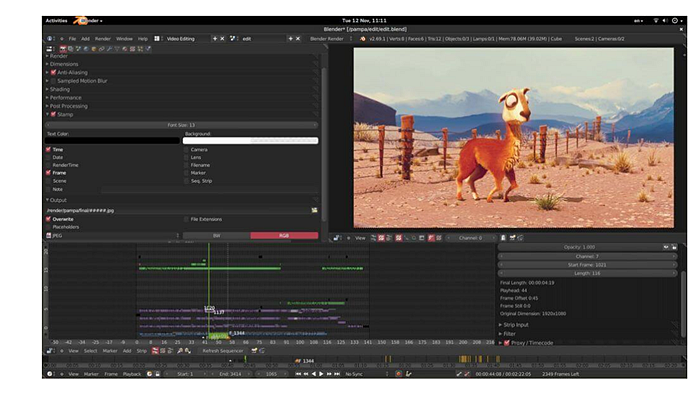
Task: Delete the Video Editing screen layout
Action: pyautogui.click(x=222, y=39)
